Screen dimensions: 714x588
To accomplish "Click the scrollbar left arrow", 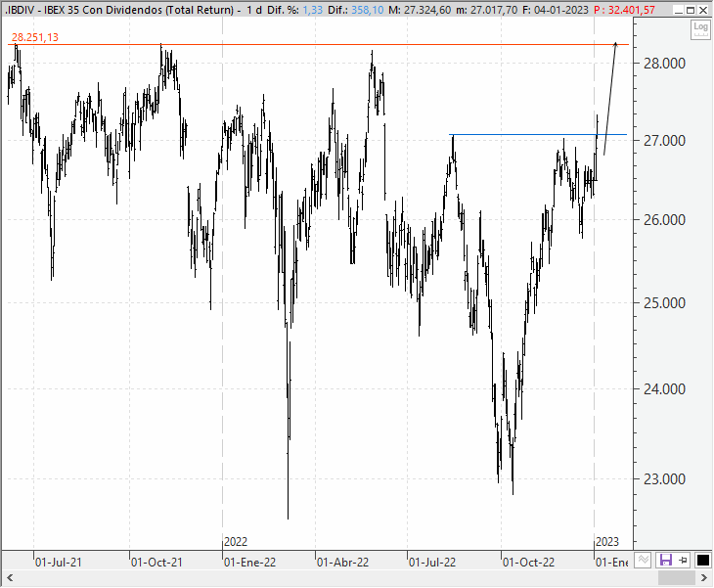I will point(10,578).
